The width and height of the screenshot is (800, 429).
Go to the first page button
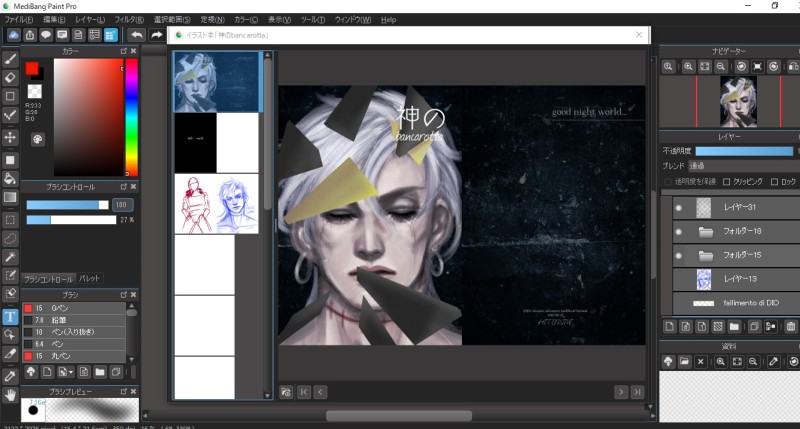coord(304,392)
